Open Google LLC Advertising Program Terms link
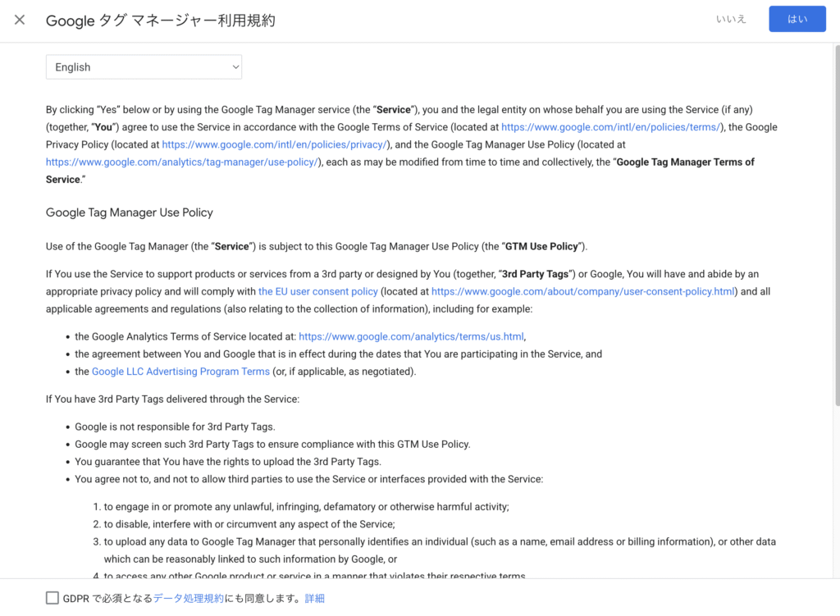This screenshot has height=616, width=840. [x=180, y=372]
